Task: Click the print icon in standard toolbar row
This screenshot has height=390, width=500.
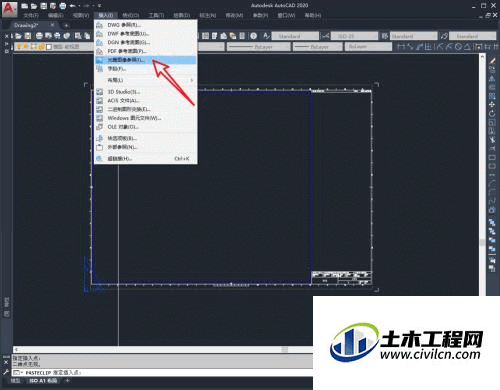Action: (x=39, y=36)
